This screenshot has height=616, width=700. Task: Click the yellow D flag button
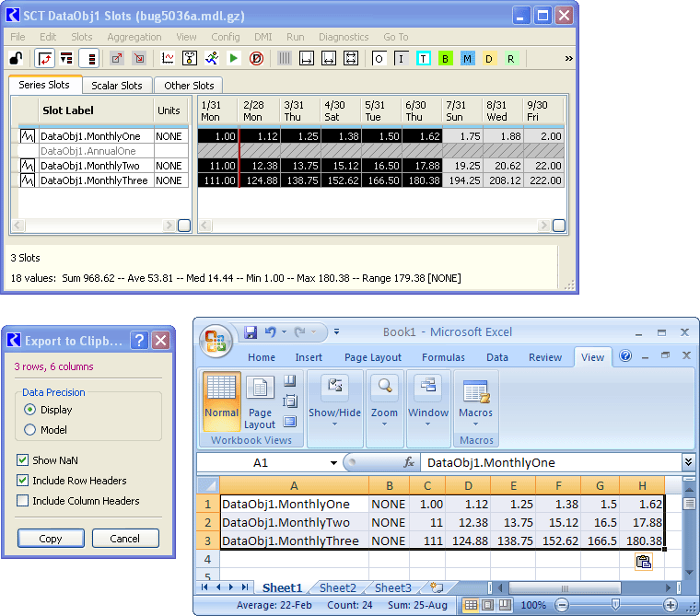click(489, 59)
